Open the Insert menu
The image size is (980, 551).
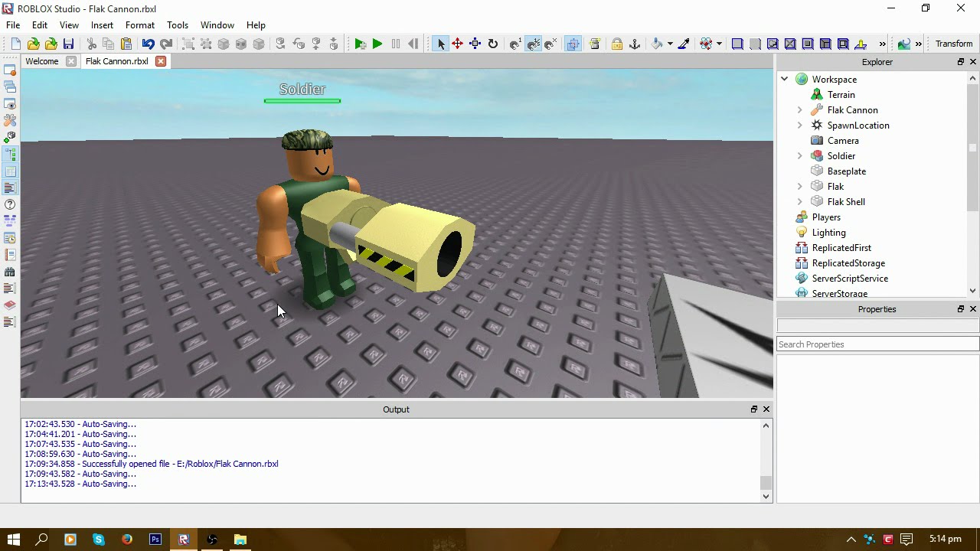coord(102,25)
